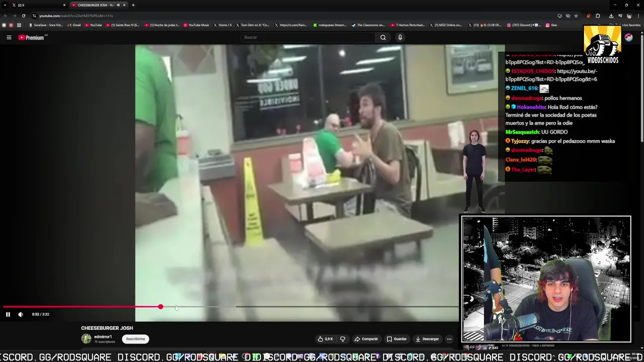Click the magnifying glass search button

click(383, 37)
